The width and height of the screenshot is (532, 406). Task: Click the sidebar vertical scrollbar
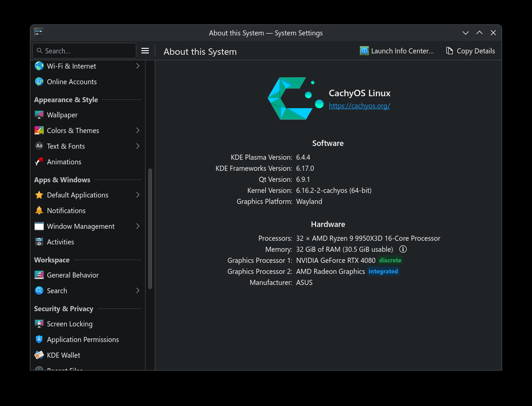(150, 229)
